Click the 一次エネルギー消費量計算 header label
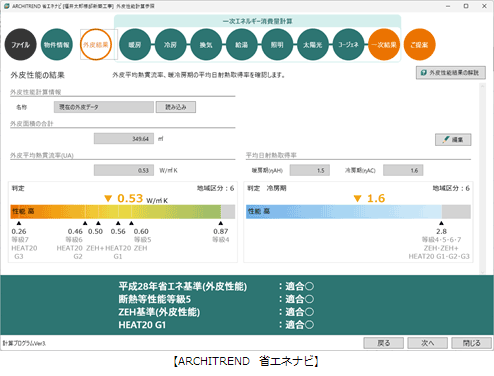 (x=257, y=21)
